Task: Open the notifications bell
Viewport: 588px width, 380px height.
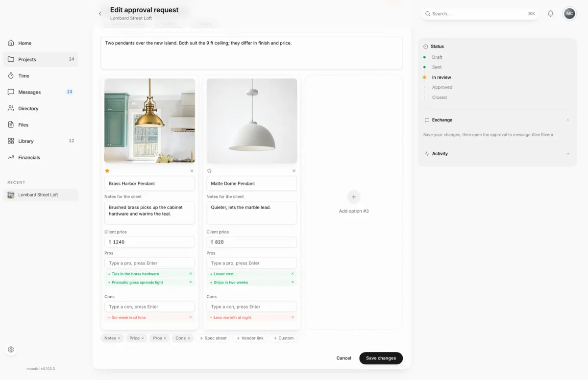Action: 550,14
